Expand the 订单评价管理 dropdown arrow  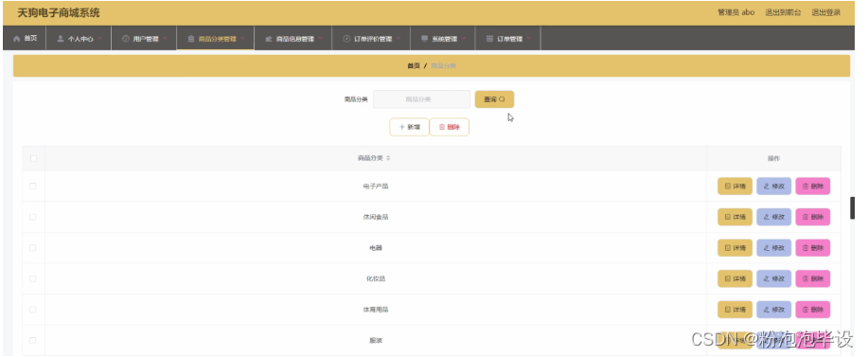[x=399, y=39]
